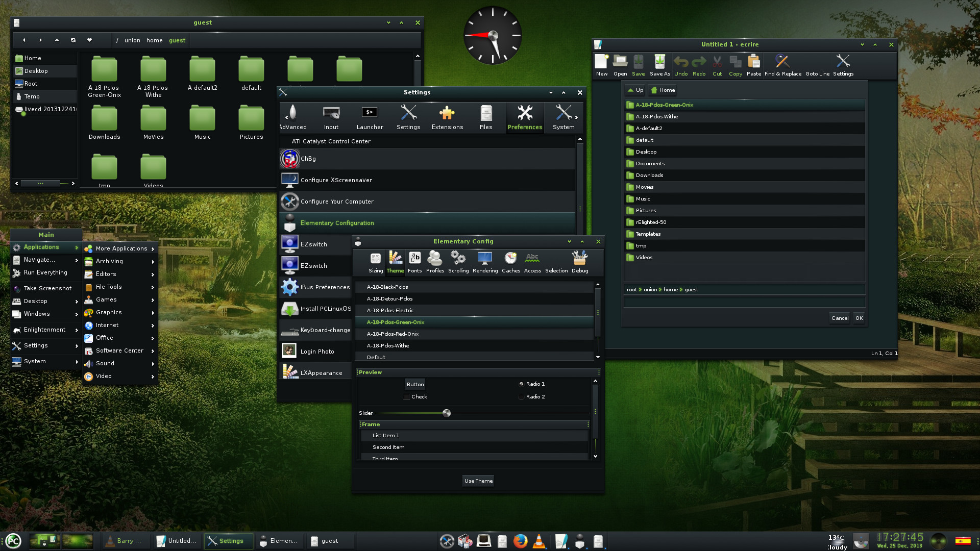Open Rendering section in Elementary Config
Image resolution: width=980 pixels, height=551 pixels.
click(x=485, y=262)
